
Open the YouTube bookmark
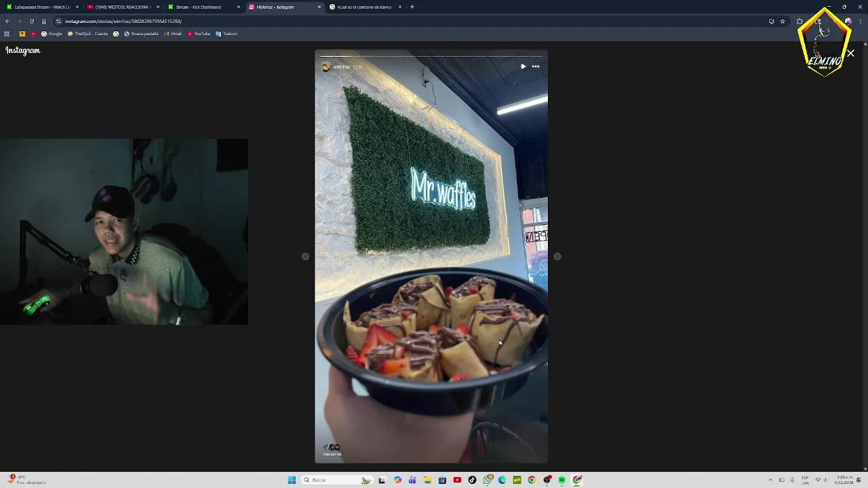tap(199, 34)
